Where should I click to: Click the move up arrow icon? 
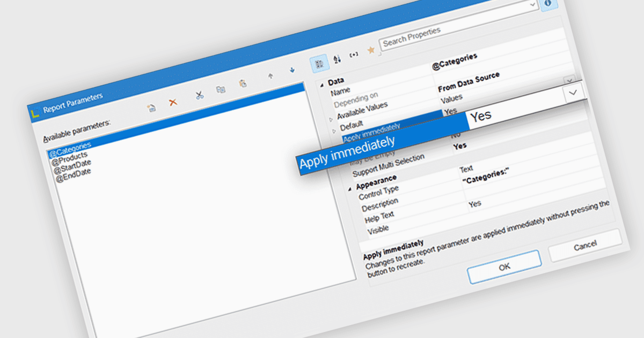pos(270,76)
